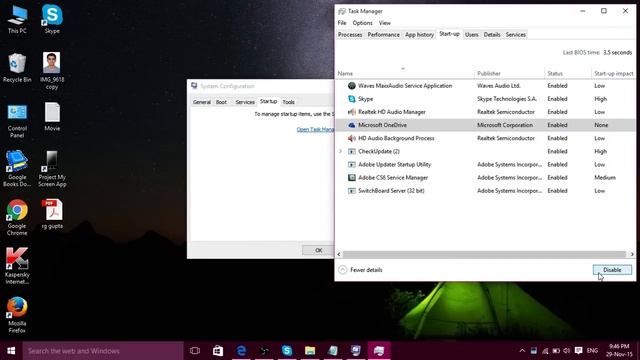Switch to Performance tab
This screenshot has height=360, width=640.
pos(383,35)
